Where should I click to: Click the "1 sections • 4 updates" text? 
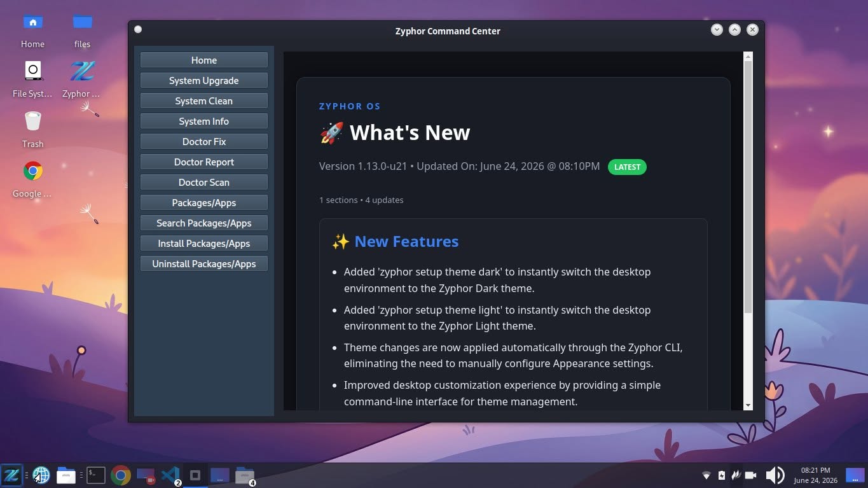[361, 200]
